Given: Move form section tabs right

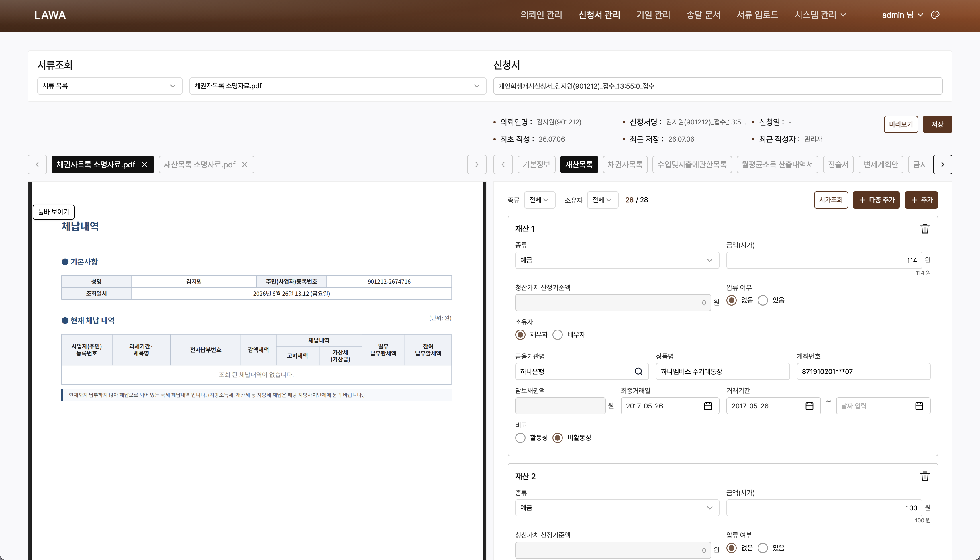Looking at the screenshot, I should [942, 165].
